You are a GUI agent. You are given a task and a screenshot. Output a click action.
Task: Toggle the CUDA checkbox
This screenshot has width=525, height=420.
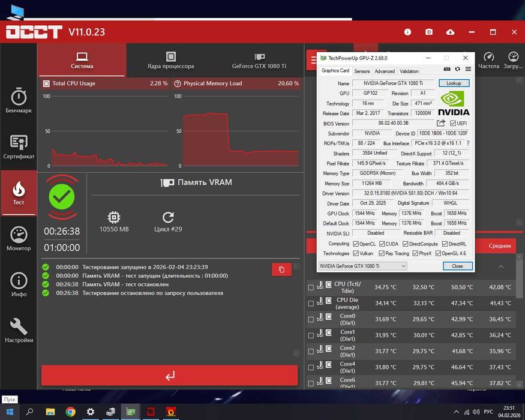[x=382, y=244]
